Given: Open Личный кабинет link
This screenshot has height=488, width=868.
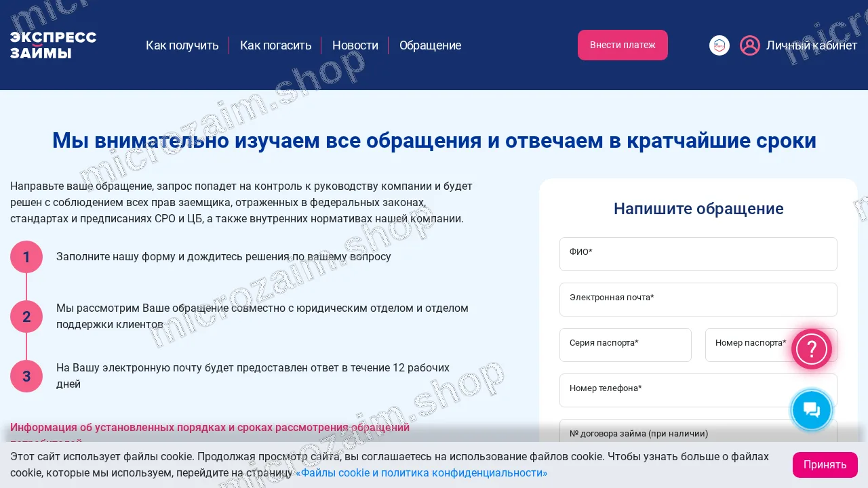Looking at the screenshot, I should click(812, 45).
